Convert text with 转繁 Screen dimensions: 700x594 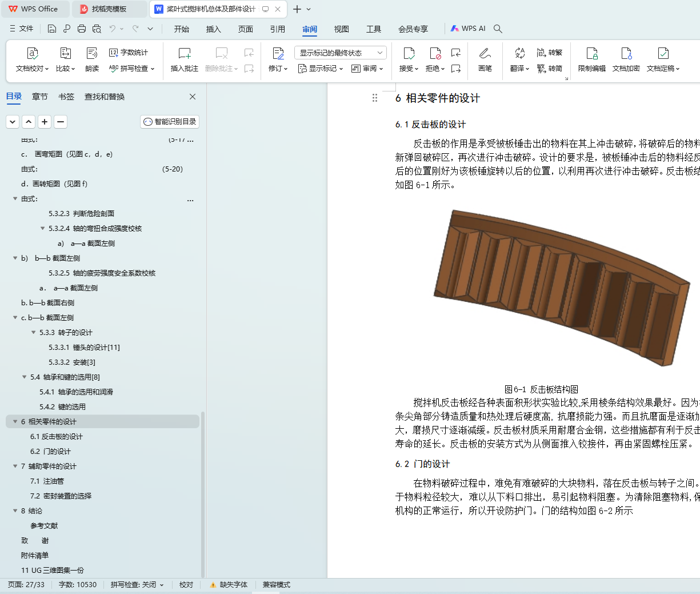pyautogui.click(x=549, y=53)
